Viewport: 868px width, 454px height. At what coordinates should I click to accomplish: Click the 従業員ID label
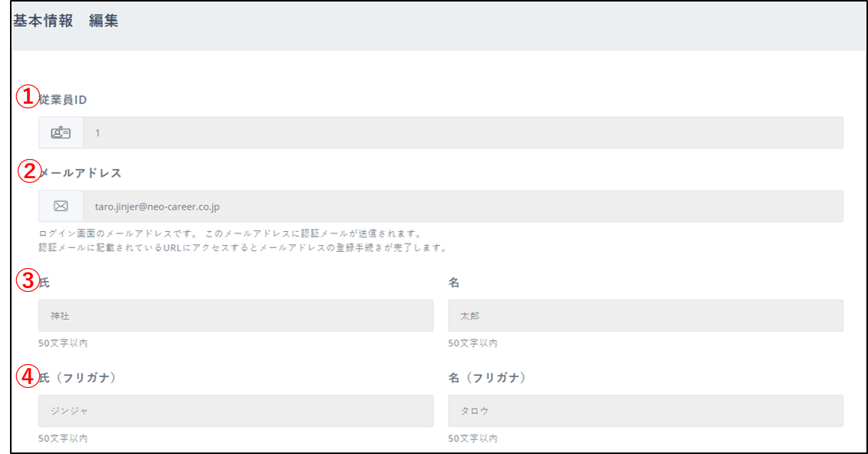63,99
